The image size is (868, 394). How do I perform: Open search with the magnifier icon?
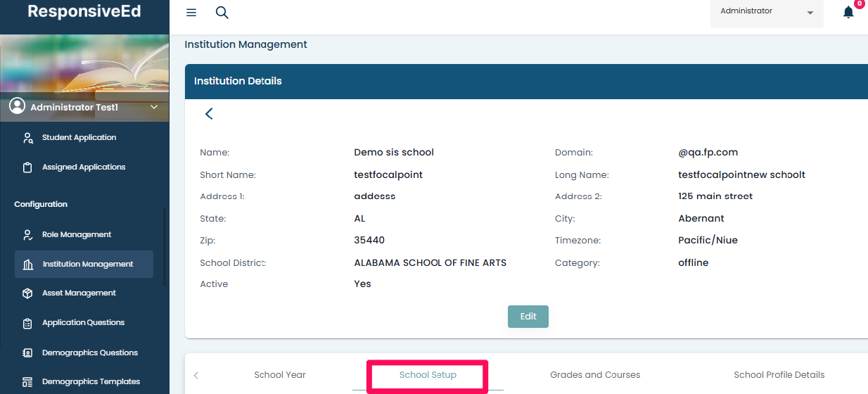[222, 13]
